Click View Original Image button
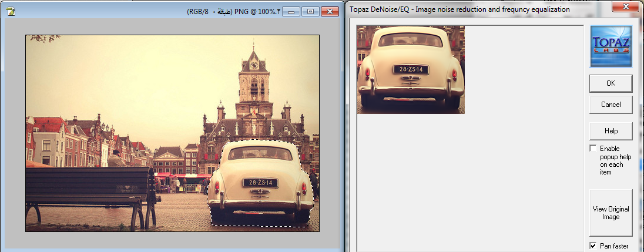 click(611, 213)
